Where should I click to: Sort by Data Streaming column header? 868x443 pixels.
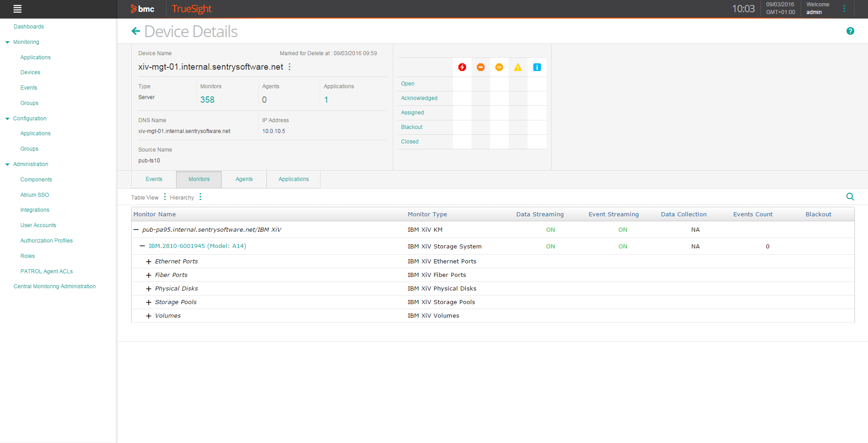click(x=540, y=214)
